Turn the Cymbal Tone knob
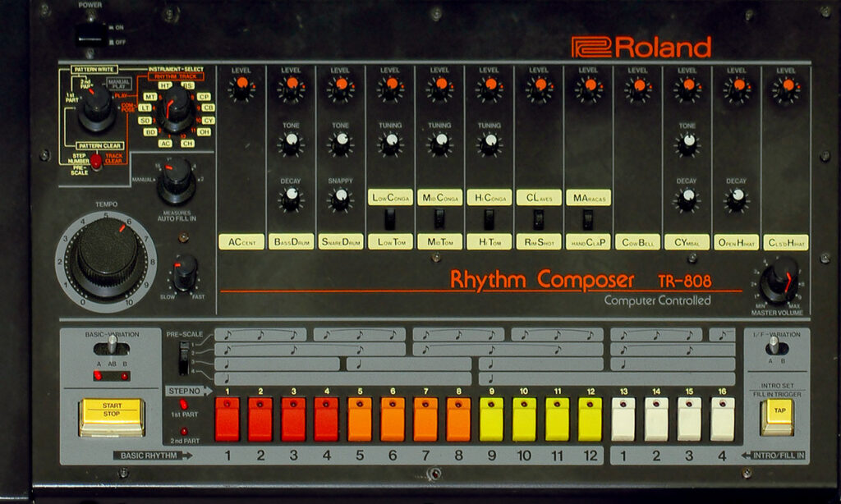The height and width of the screenshot is (504, 841). pyautogui.click(x=687, y=143)
